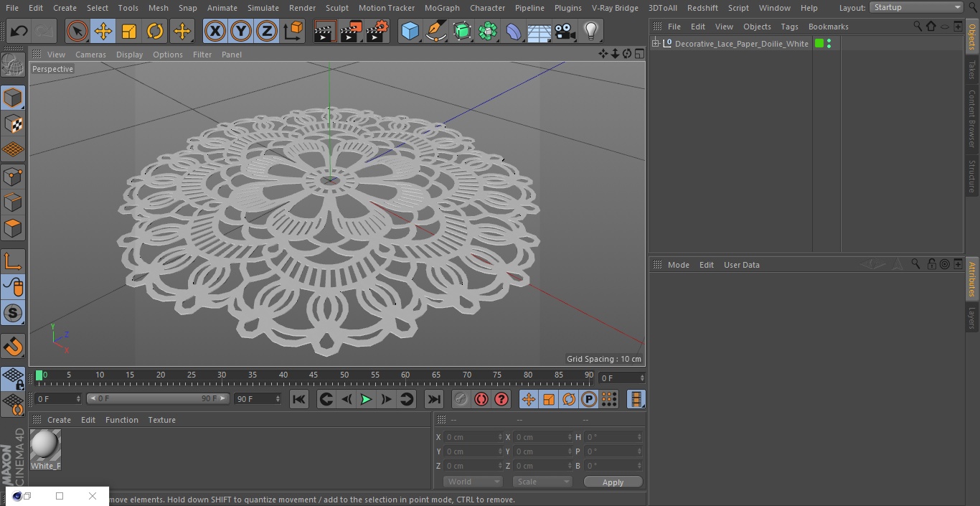Add Floor environment object icon

click(x=540, y=31)
